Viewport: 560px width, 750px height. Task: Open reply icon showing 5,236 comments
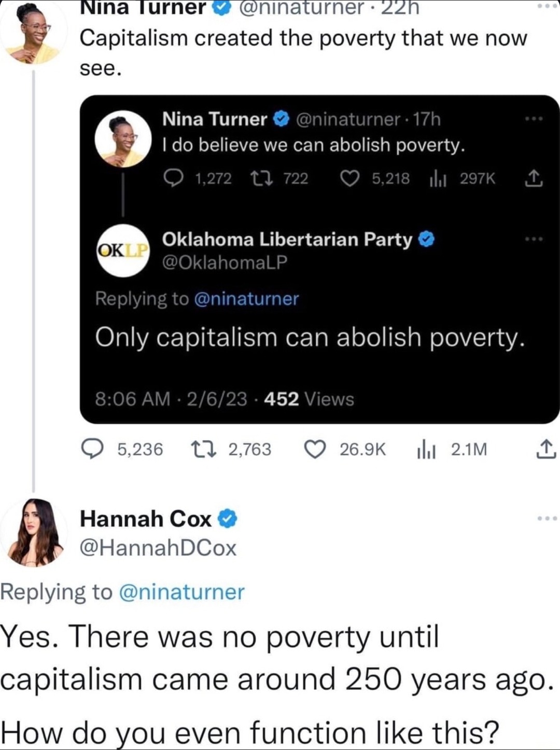(93, 449)
